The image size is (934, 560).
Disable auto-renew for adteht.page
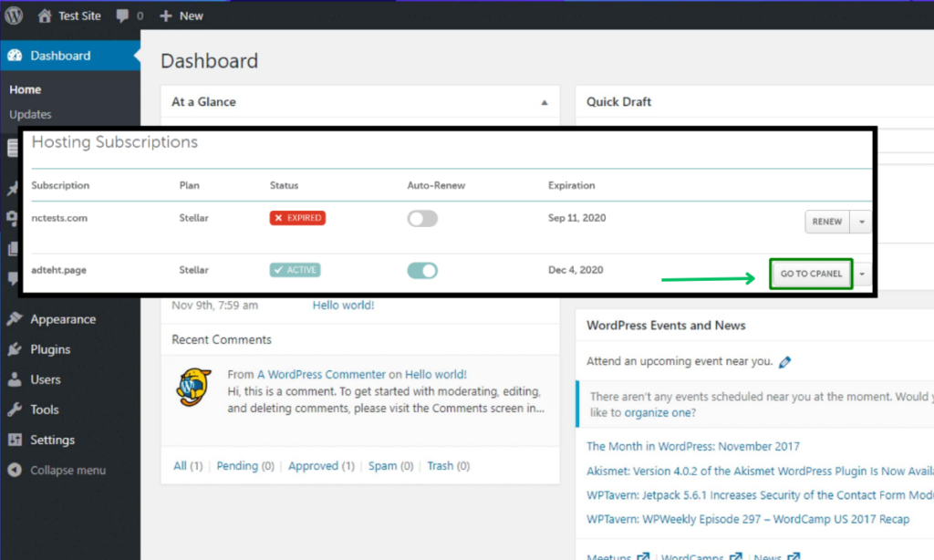click(421, 270)
